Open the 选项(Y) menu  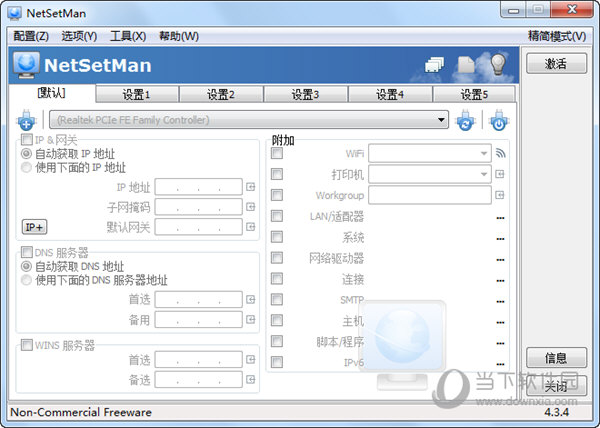tap(79, 36)
